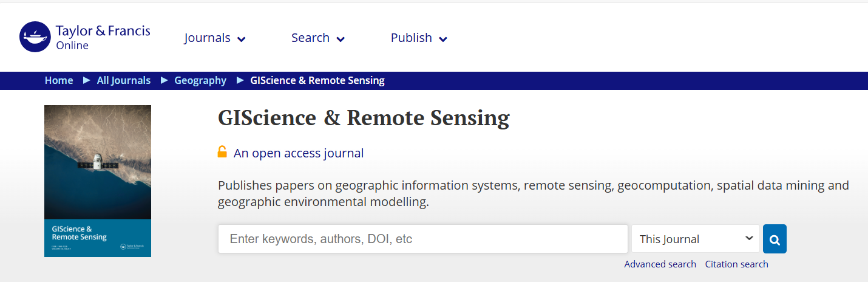Click the chevron arrow beside Search
Screen dimensions: 868x282
coord(341,40)
